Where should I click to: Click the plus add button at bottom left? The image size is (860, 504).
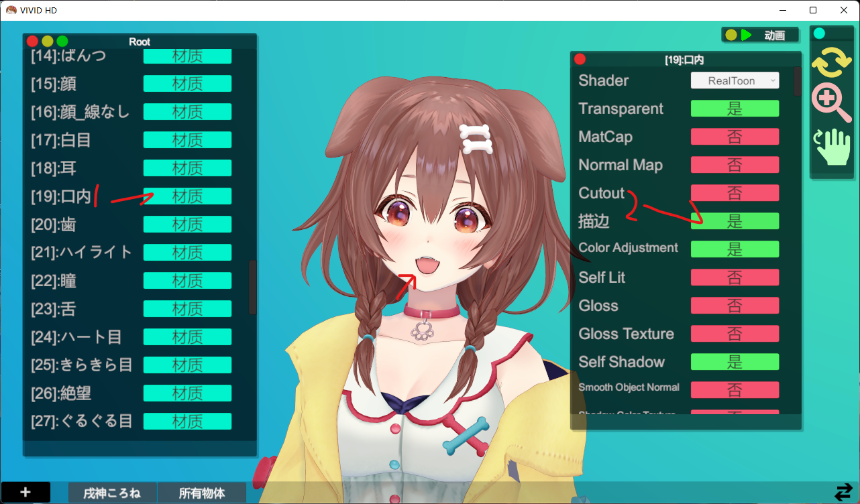25,492
